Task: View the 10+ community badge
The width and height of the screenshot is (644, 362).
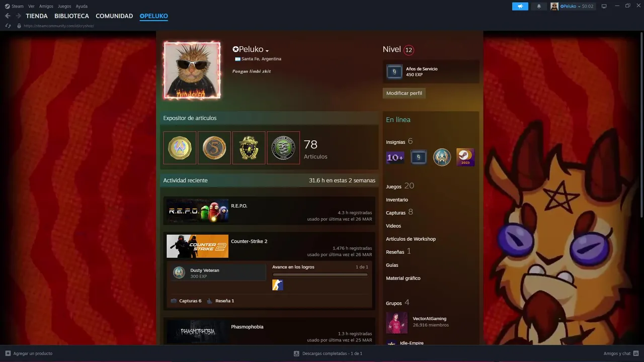Action: pos(395,157)
